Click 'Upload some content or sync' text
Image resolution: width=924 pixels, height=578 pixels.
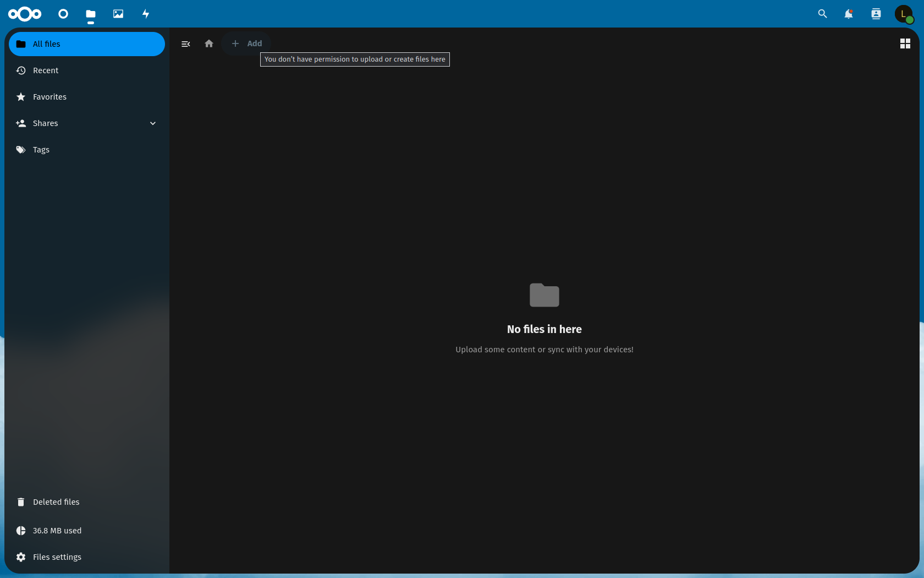tap(544, 350)
